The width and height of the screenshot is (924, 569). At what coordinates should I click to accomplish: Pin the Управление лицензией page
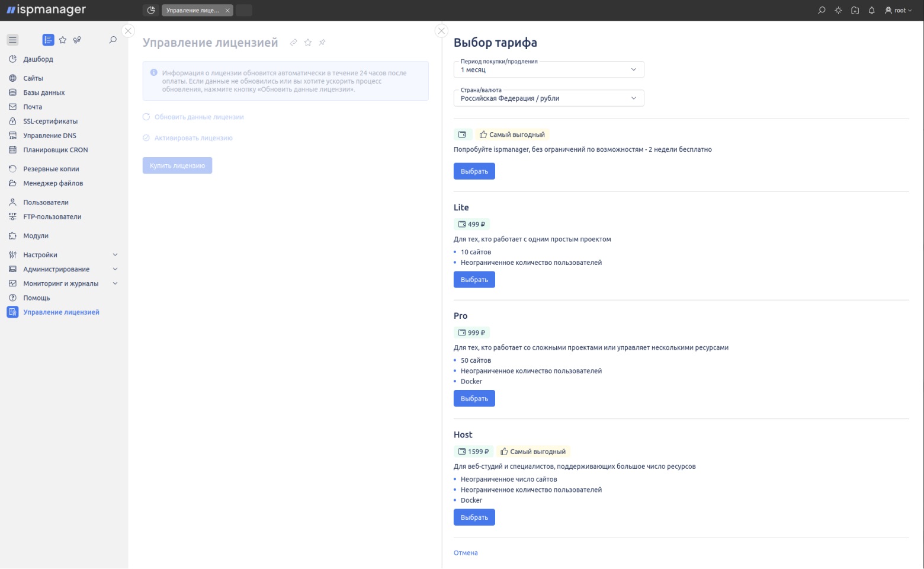322,42
